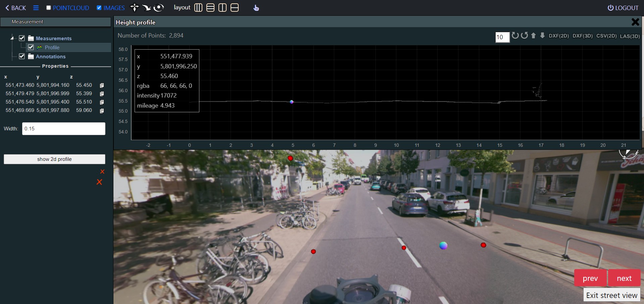Go to prev street view image
This screenshot has width=644, height=304.
tap(590, 278)
